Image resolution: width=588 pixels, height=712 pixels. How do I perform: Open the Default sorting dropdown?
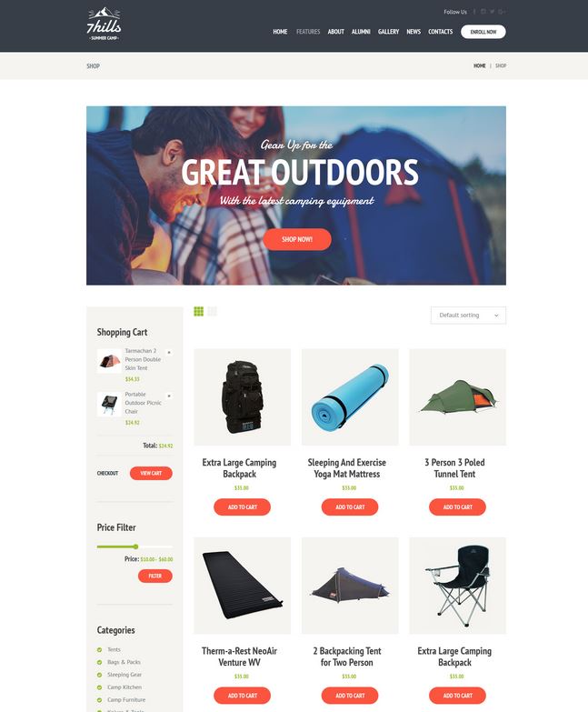pos(468,316)
